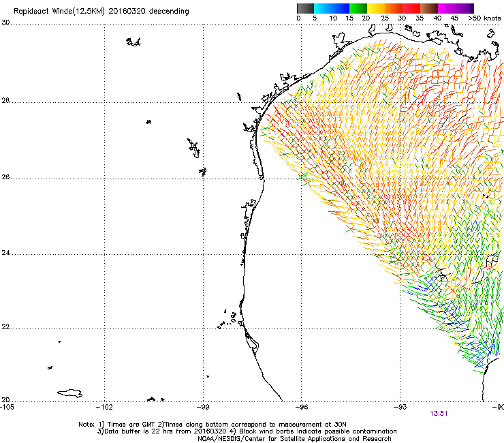Image resolution: width=504 pixels, height=443 pixels.
Task: Click the 'Rapidscat Winds(12.5KM) 20160320 descending' title
Action: (101, 11)
